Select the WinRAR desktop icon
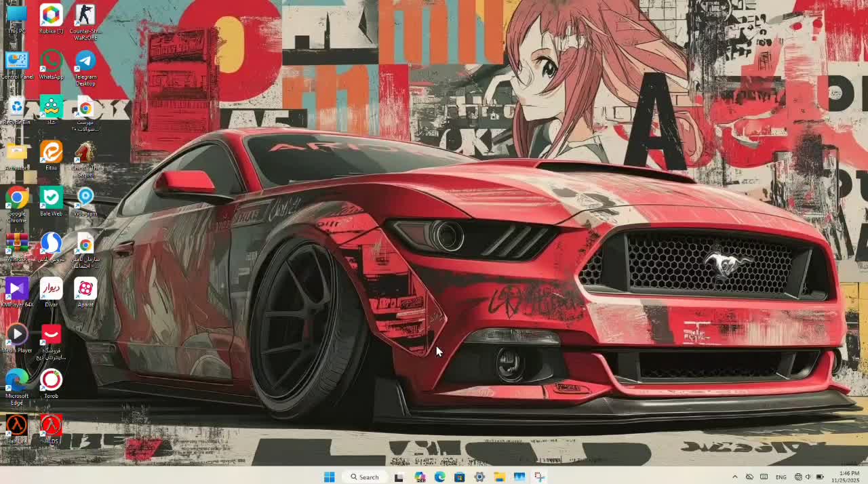 pyautogui.click(x=17, y=244)
